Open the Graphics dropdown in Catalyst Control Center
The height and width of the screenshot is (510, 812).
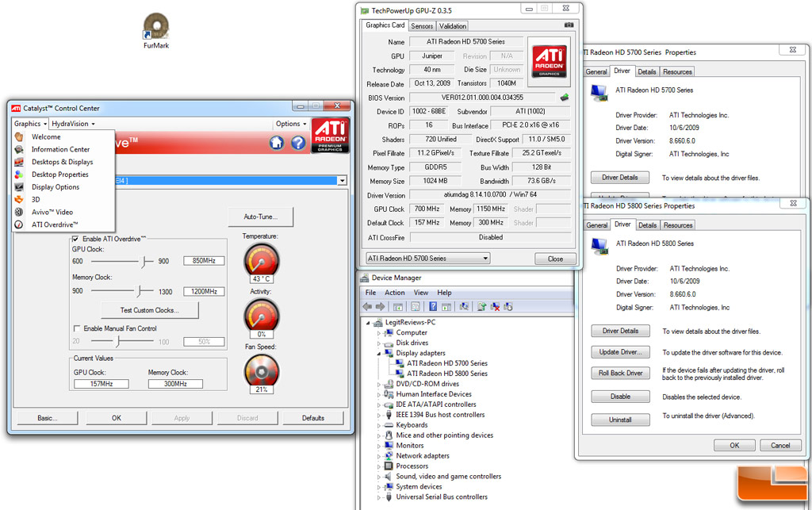tap(31, 124)
